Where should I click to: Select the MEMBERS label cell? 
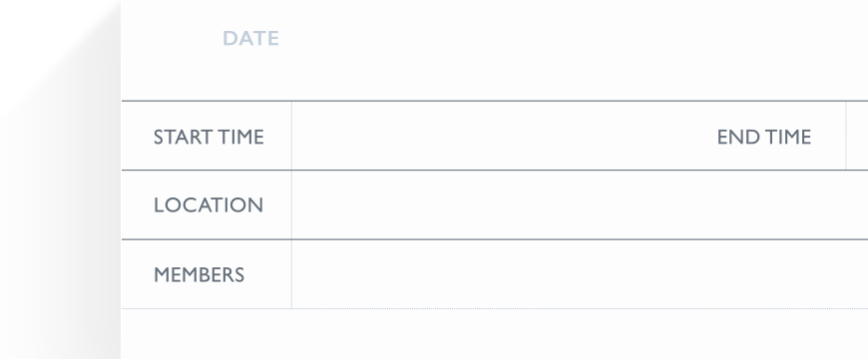(207, 274)
